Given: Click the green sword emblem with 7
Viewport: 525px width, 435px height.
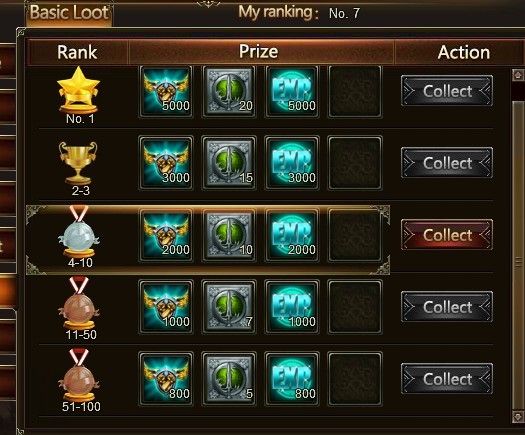Looking at the screenshot, I should (x=229, y=307).
